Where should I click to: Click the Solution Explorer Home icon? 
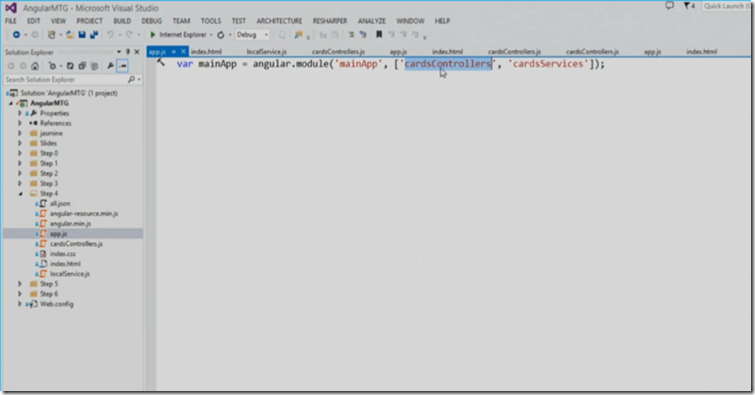click(x=35, y=66)
